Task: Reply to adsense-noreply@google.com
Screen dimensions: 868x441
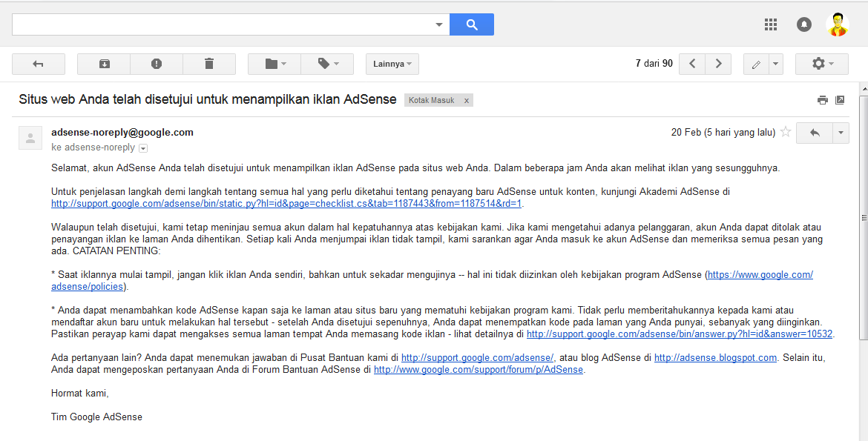Action: (815, 132)
